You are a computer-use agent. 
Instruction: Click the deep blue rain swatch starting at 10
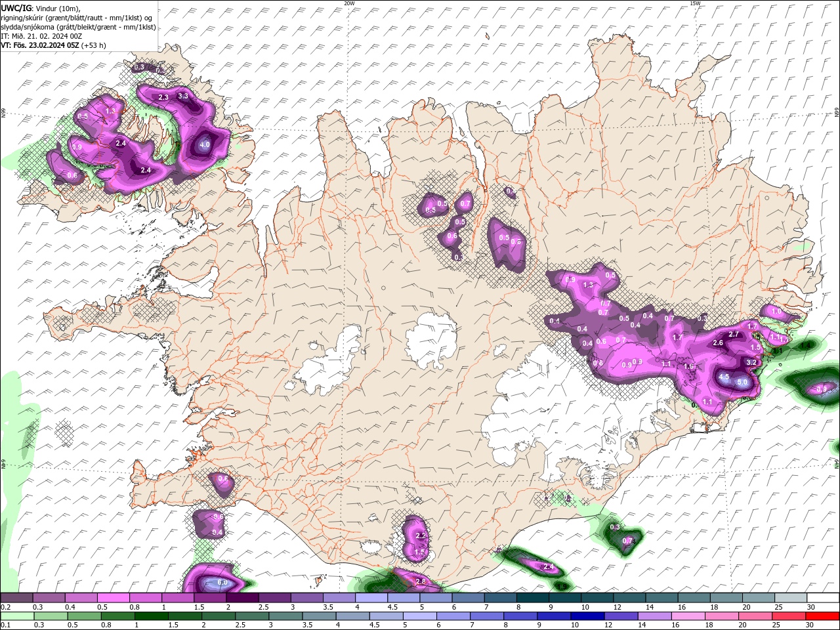(587, 616)
